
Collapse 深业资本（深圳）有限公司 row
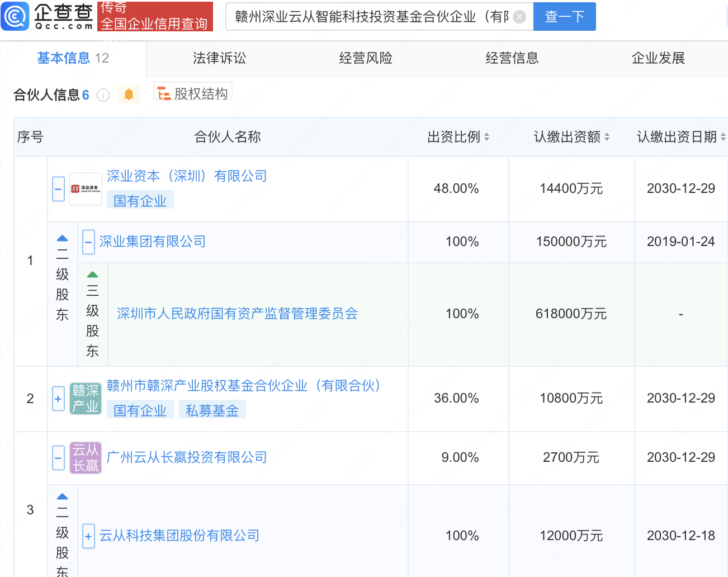(58, 189)
